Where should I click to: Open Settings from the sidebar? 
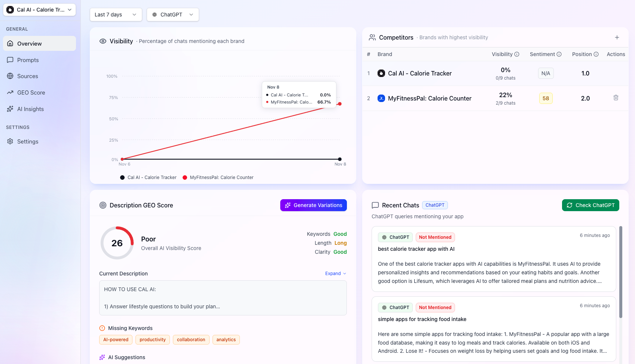point(27,141)
